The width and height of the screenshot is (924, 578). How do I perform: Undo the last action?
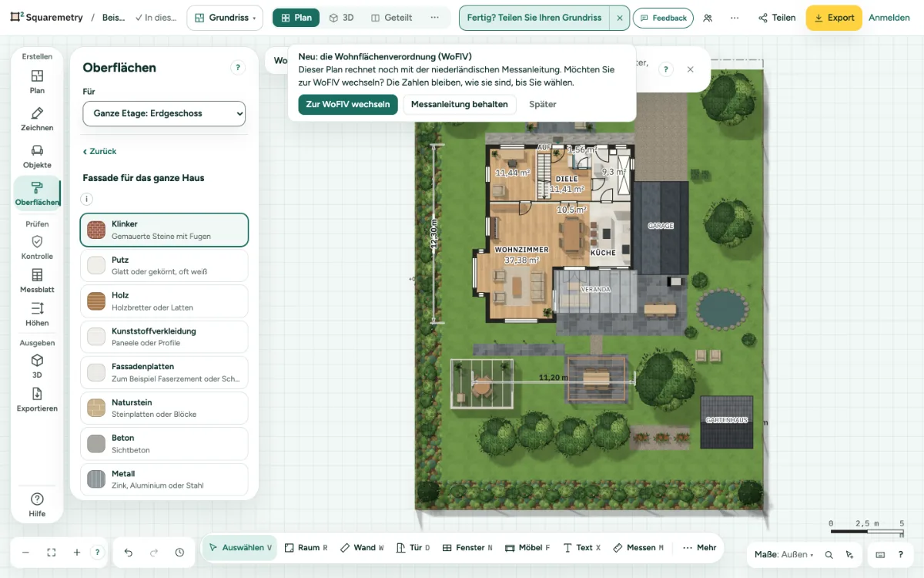(x=129, y=553)
